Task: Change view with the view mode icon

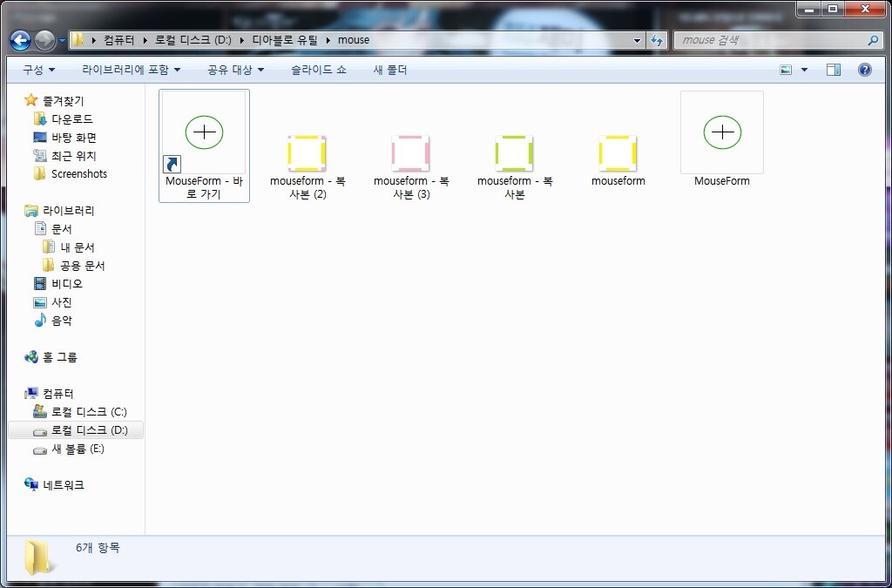Action: coord(786,70)
